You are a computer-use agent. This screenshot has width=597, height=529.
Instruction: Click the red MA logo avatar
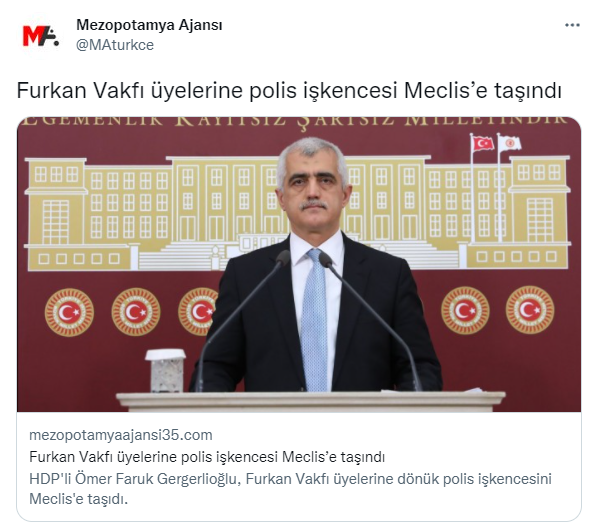pyautogui.click(x=40, y=36)
